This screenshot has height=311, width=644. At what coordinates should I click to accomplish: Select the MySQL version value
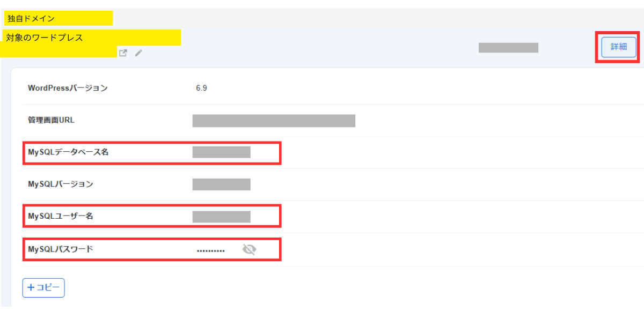point(221,184)
